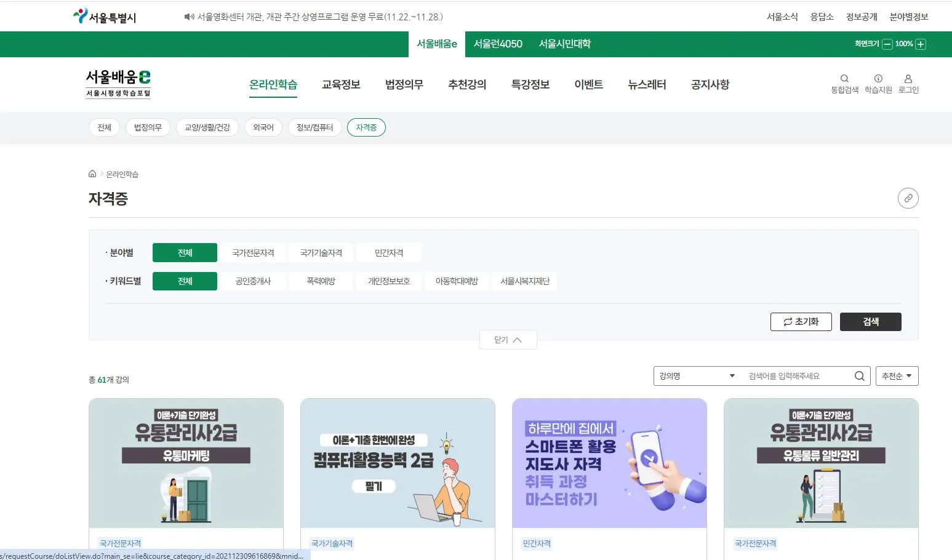Select 전체 under 키워드별 filter
This screenshot has width=952, height=560.
185,281
